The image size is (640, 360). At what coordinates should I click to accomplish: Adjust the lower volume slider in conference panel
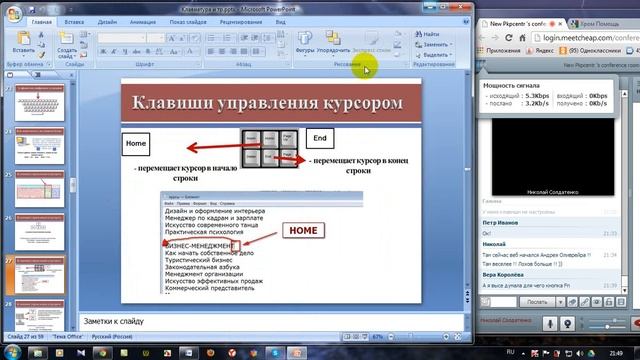pos(608,327)
